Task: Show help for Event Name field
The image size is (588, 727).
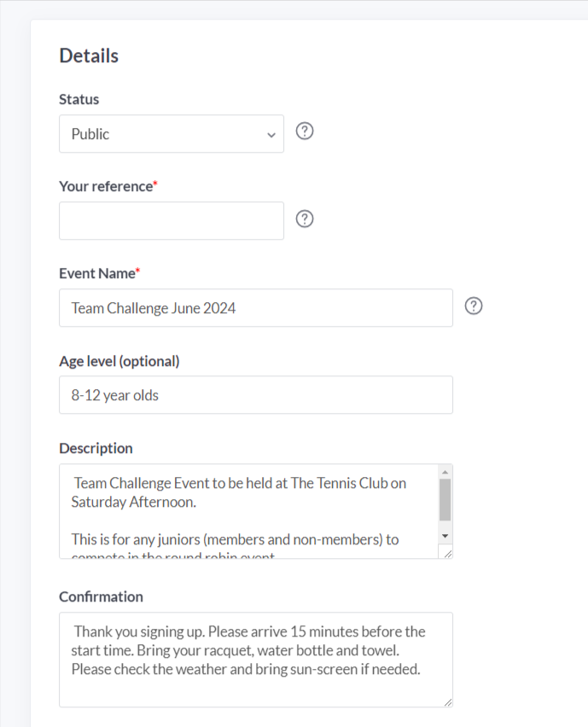Action: (474, 306)
